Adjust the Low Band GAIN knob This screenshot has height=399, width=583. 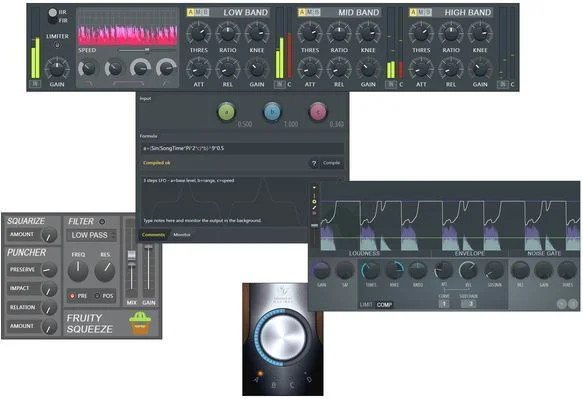[257, 68]
